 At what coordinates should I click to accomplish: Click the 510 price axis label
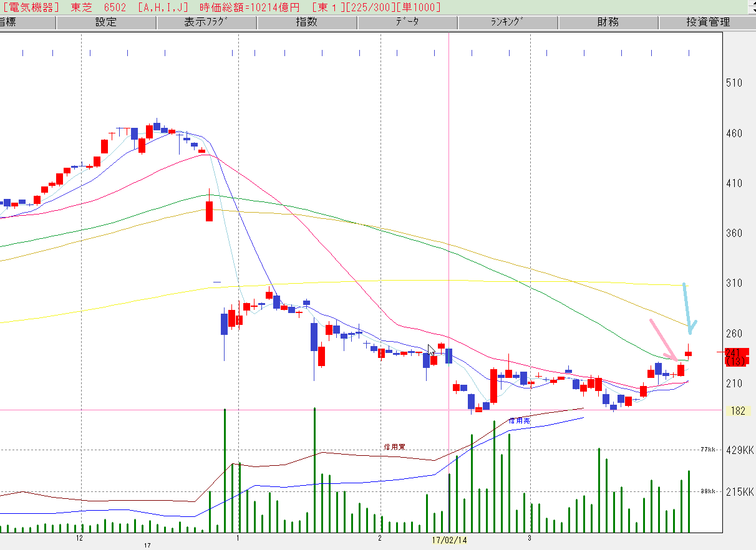pos(734,83)
